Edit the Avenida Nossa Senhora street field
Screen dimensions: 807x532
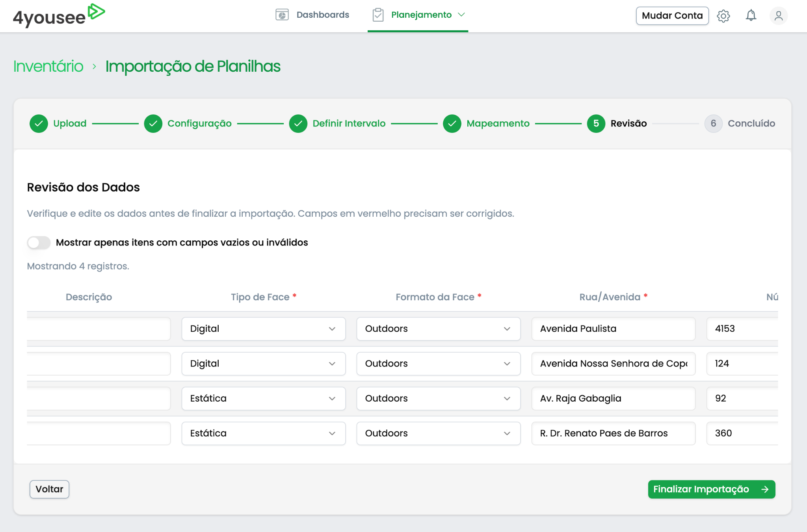point(613,364)
